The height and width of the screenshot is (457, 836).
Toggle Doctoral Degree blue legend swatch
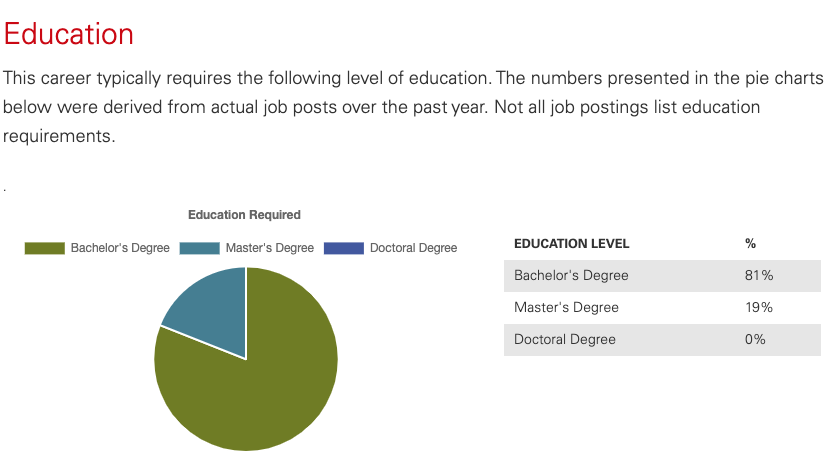pyautogui.click(x=344, y=248)
